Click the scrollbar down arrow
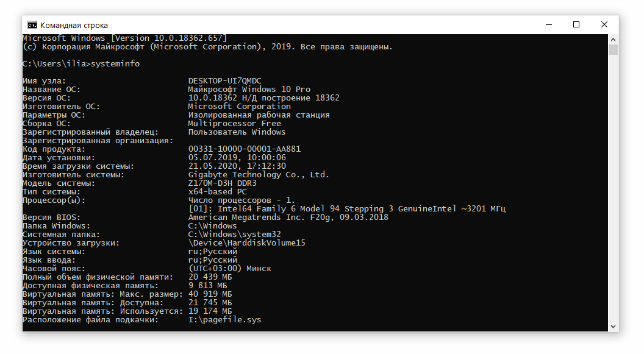The image size is (644, 354). (613, 327)
